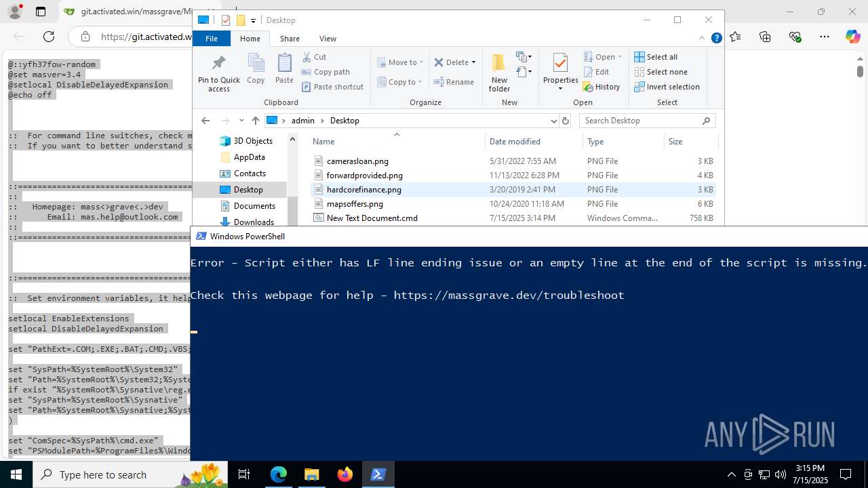The image size is (868, 488).
Task: Select 3D Objects in navigation pane
Action: (252, 141)
